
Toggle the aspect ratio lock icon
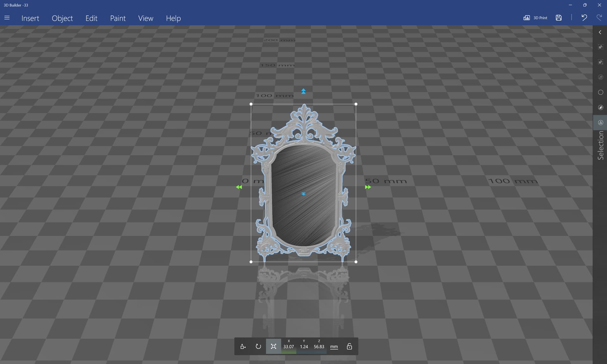click(349, 346)
